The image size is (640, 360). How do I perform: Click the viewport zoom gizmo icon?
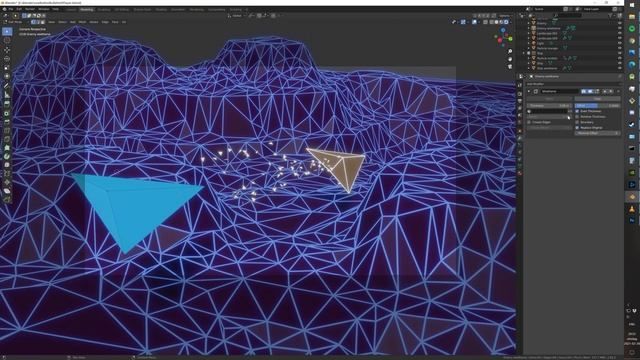pyautogui.click(x=510, y=51)
